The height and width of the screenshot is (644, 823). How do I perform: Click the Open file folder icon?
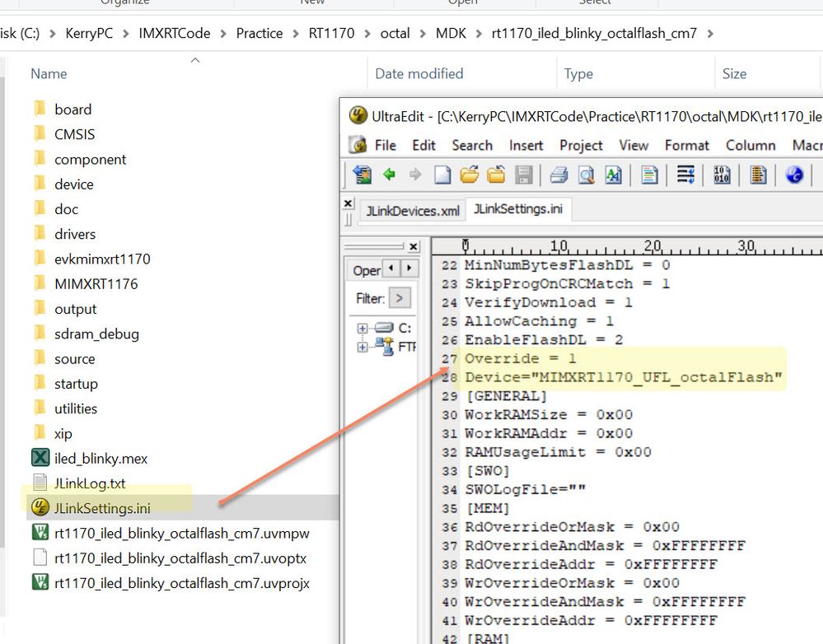pyautogui.click(x=470, y=175)
